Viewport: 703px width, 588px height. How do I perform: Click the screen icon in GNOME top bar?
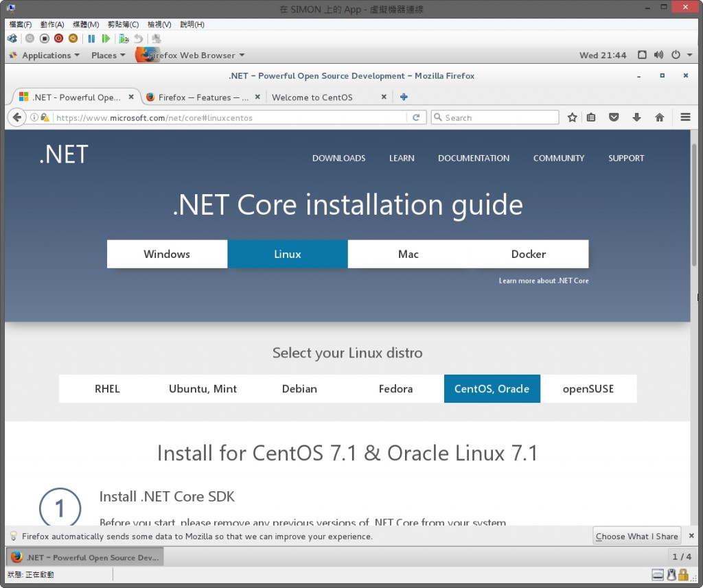642,55
